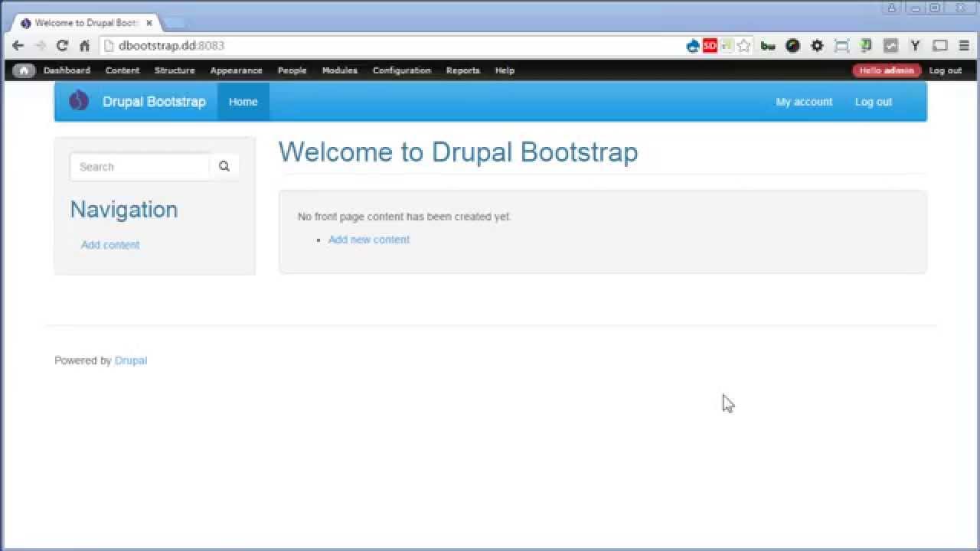The width and height of the screenshot is (980, 551).
Task: Open the Reports admin menu
Action: pos(462,70)
